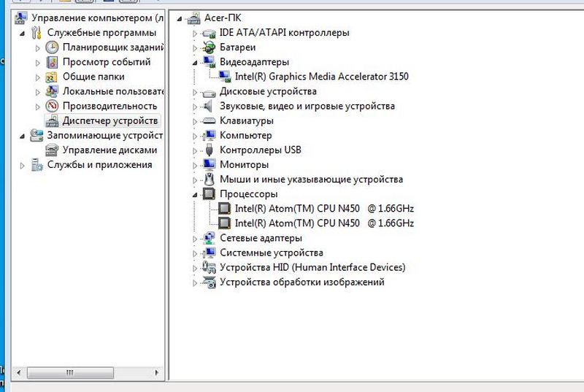This screenshot has width=584, height=392.
Task: Open Просмотр событий in the left tree
Action: [107, 62]
